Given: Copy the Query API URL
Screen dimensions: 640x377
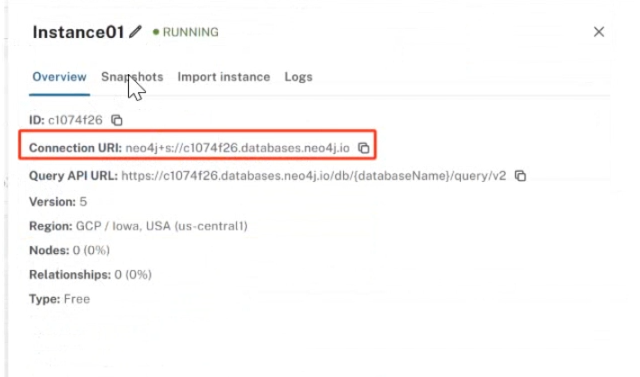Looking at the screenshot, I should [520, 176].
